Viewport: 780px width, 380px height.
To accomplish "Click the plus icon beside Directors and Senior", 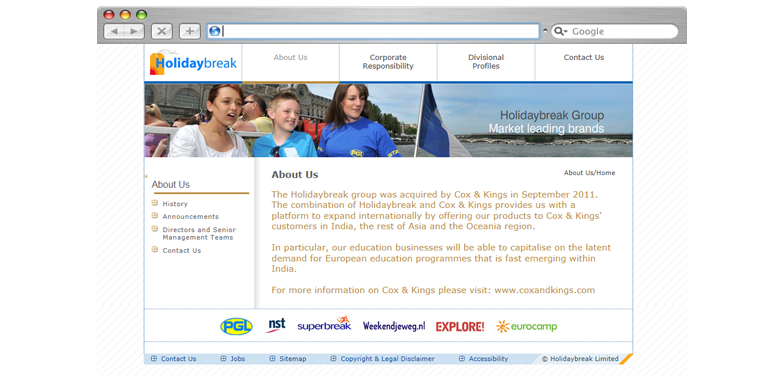I will [x=155, y=229].
